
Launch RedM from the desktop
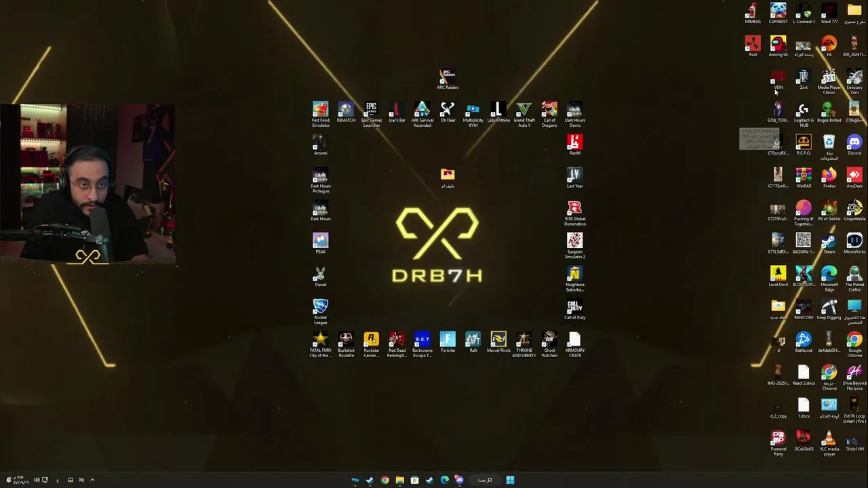pyautogui.click(x=574, y=145)
